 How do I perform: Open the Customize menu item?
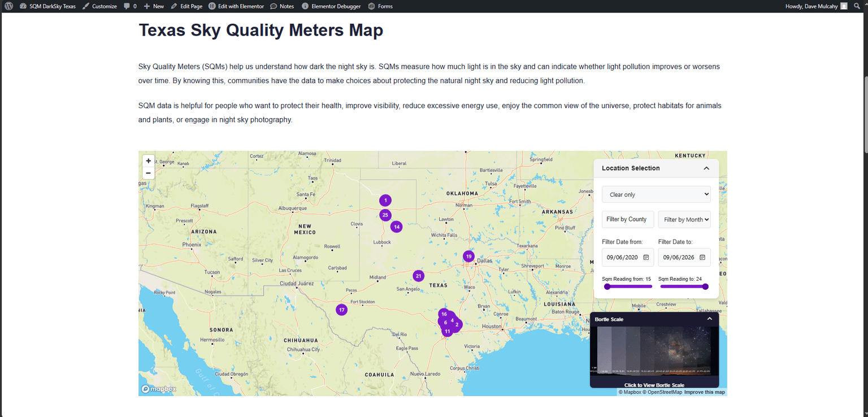tap(99, 6)
